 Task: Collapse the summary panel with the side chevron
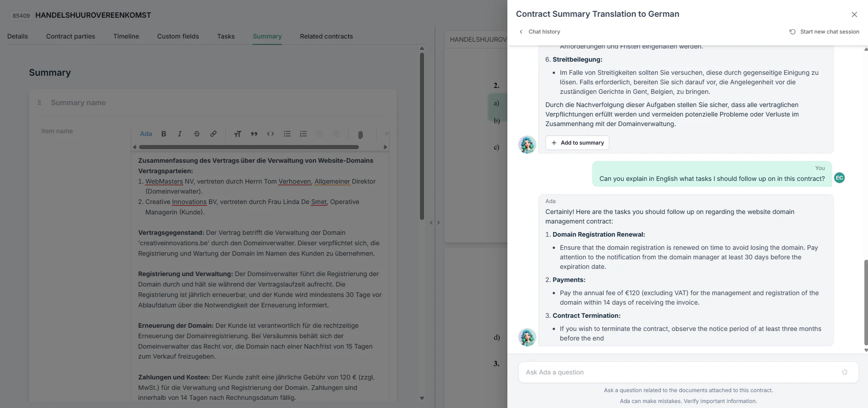tap(432, 223)
